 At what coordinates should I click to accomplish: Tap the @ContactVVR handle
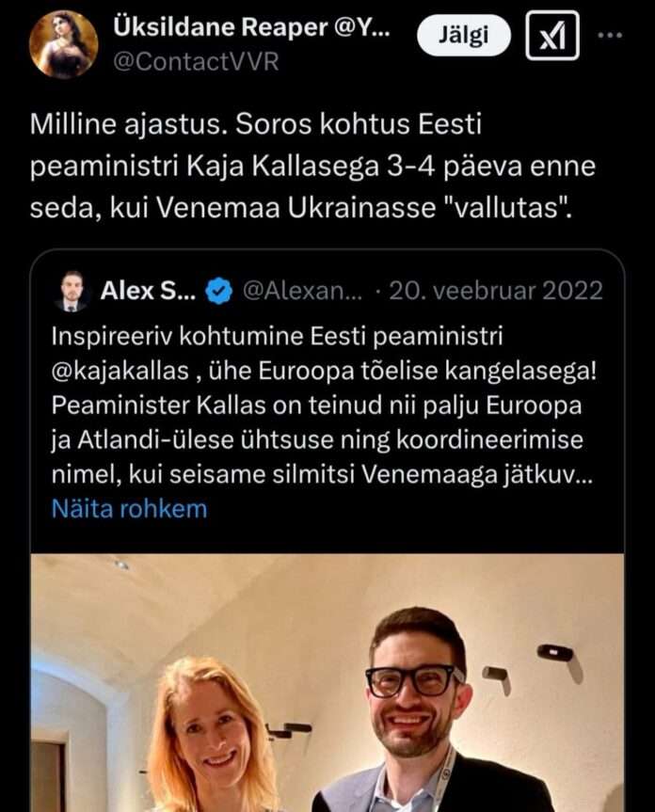click(x=196, y=61)
